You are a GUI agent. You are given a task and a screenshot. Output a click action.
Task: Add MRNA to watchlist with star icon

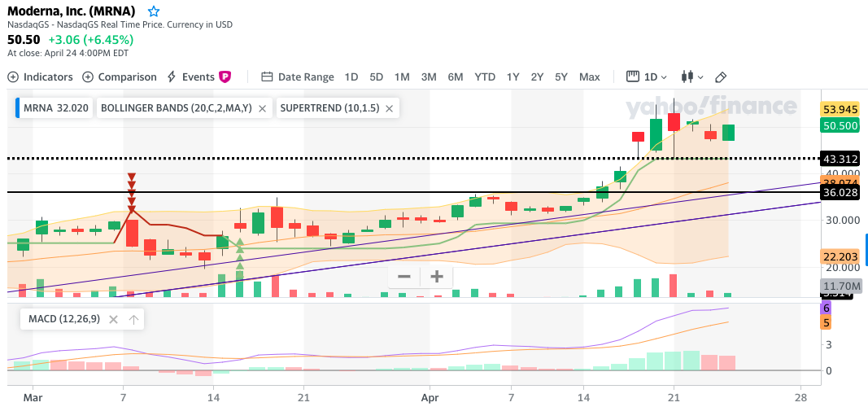pyautogui.click(x=154, y=11)
